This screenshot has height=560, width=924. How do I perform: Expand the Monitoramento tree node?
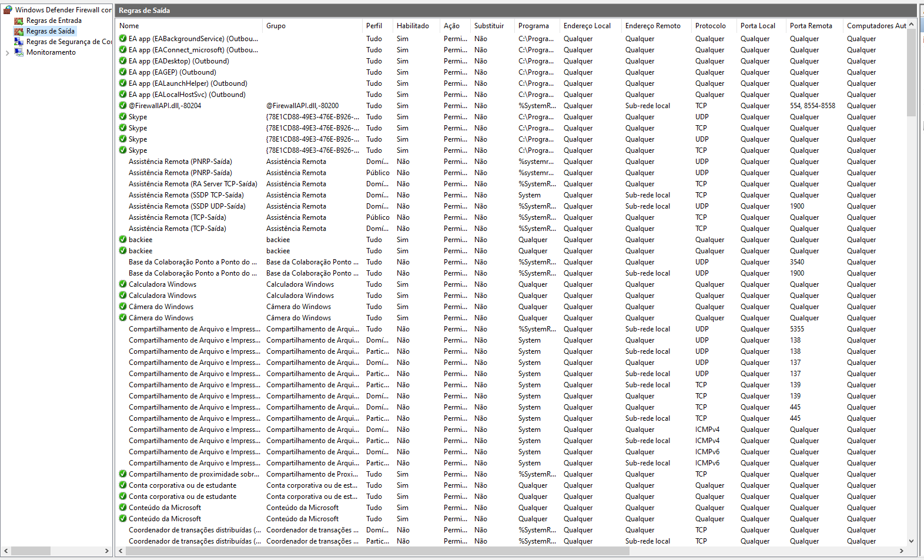point(7,53)
